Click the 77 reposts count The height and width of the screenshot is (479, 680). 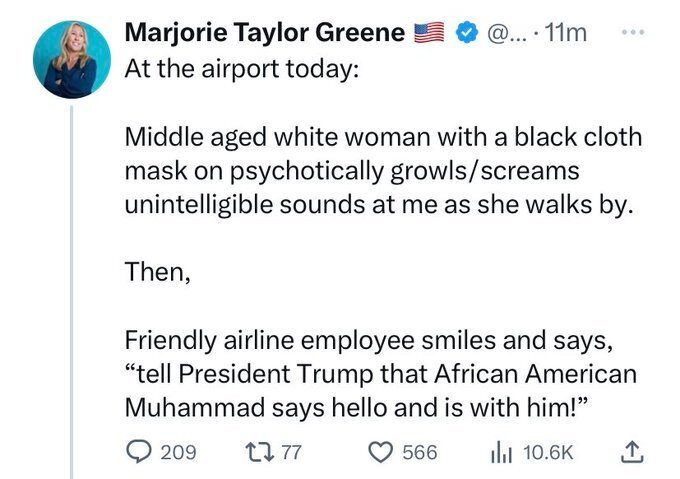pos(290,452)
